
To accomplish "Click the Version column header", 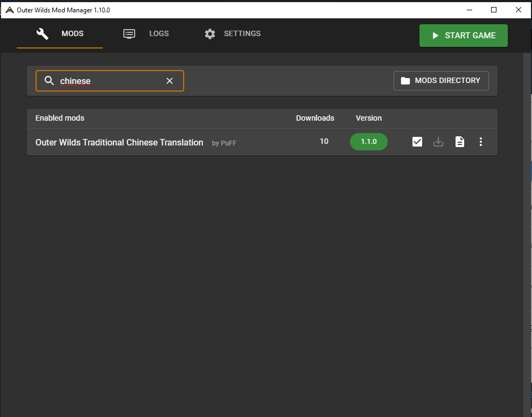I will 369,118.
